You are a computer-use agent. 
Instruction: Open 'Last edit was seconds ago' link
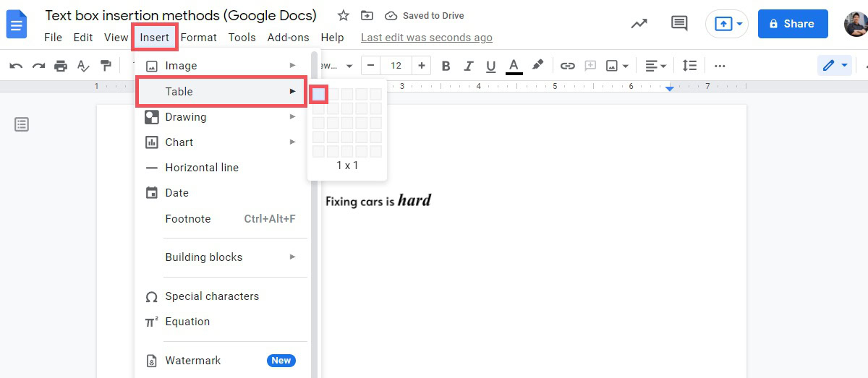426,38
